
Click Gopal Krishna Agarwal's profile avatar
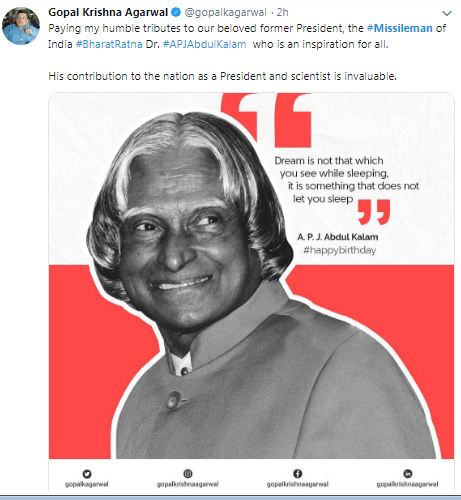21,26
